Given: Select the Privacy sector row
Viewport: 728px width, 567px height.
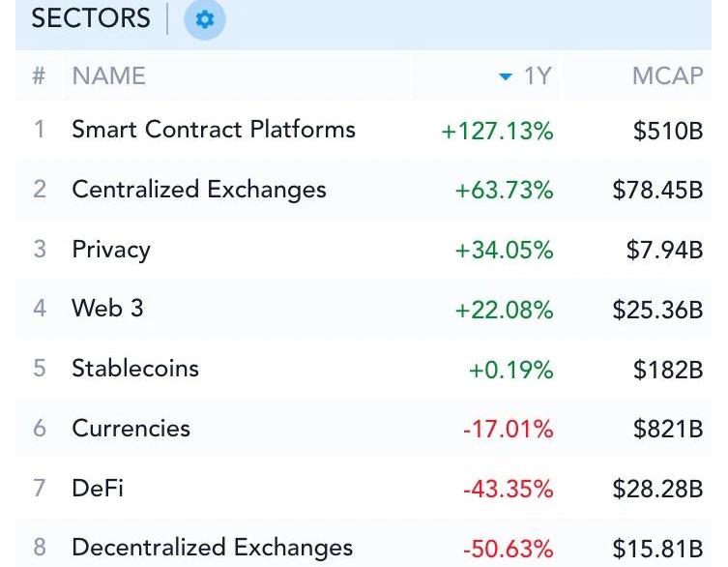Looking at the screenshot, I should pyautogui.click(x=111, y=250).
